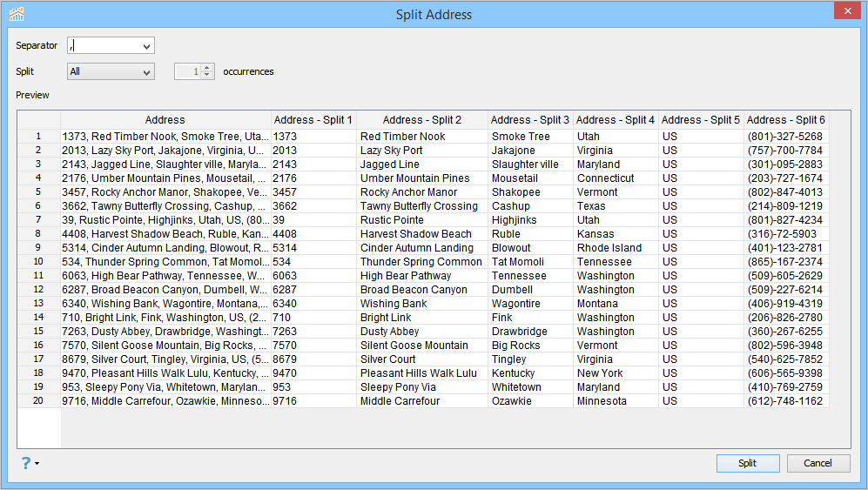Select row header number 20
This screenshot has height=490, width=868.
pyautogui.click(x=38, y=401)
